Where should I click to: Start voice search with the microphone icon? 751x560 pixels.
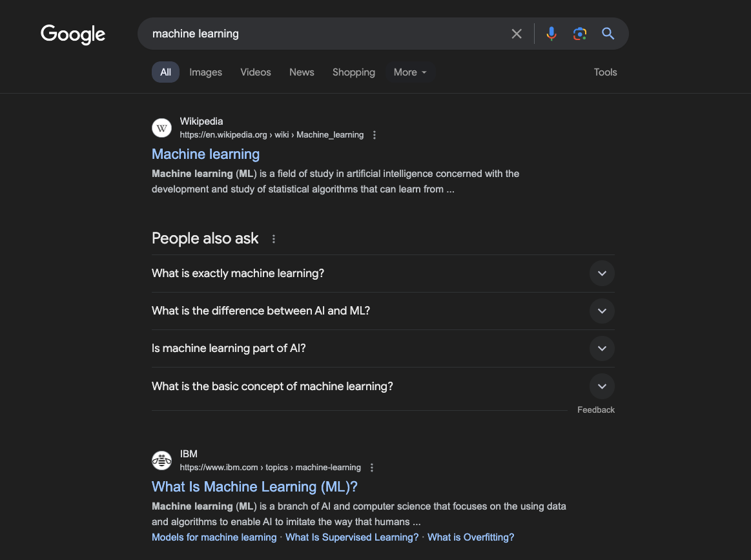pyautogui.click(x=551, y=34)
